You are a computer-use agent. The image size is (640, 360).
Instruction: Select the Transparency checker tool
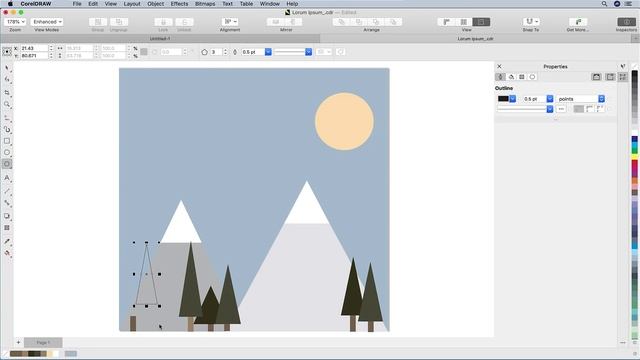[7, 228]
